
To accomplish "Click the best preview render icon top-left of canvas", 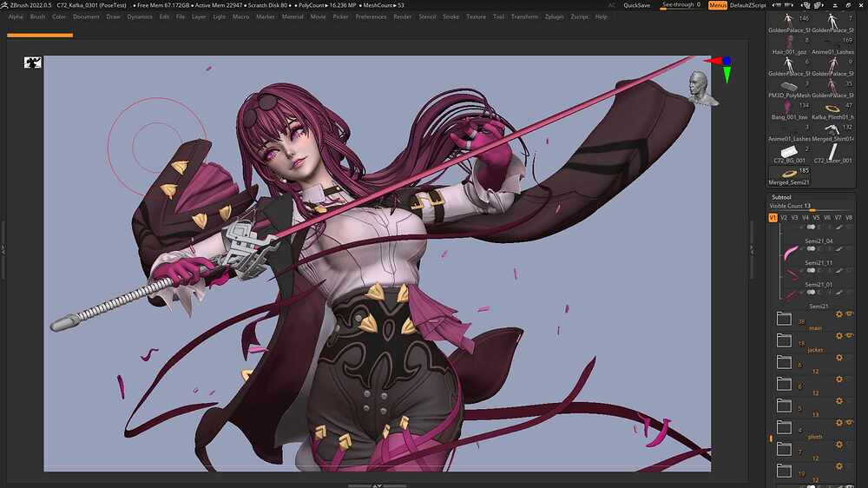I will coord(33,63).
